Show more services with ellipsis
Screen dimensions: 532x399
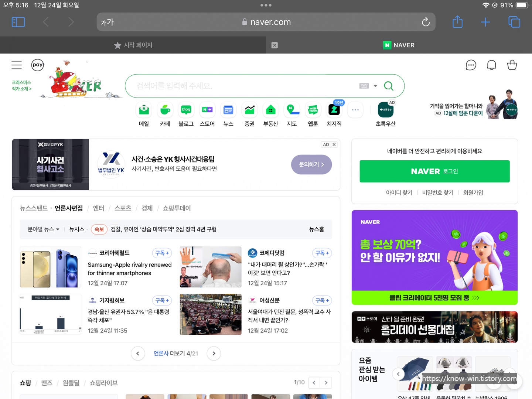[355, 110]
